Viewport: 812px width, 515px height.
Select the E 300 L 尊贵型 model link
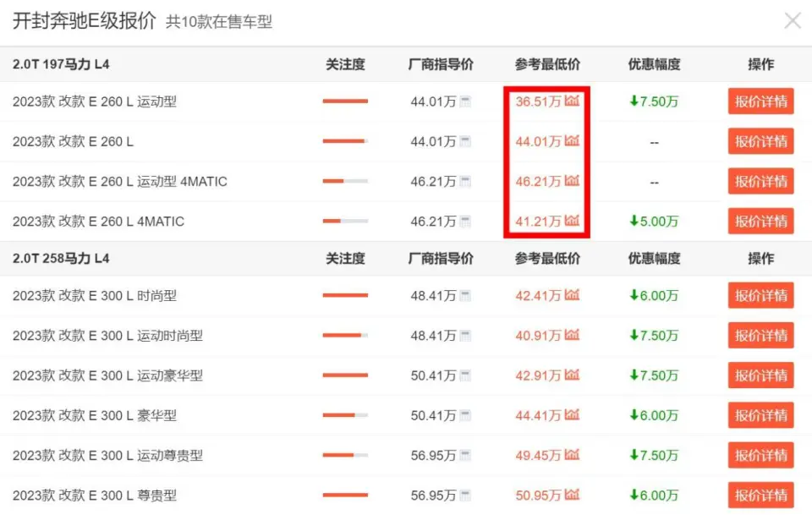click(x=95, y=496)
